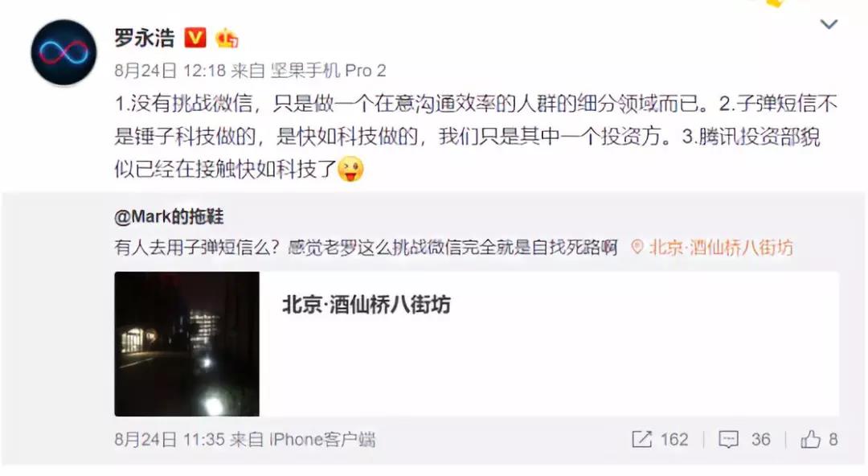Open comments via the speech bubble icon
This screenshot has height=476, width=868.
(x=728, y=440)
